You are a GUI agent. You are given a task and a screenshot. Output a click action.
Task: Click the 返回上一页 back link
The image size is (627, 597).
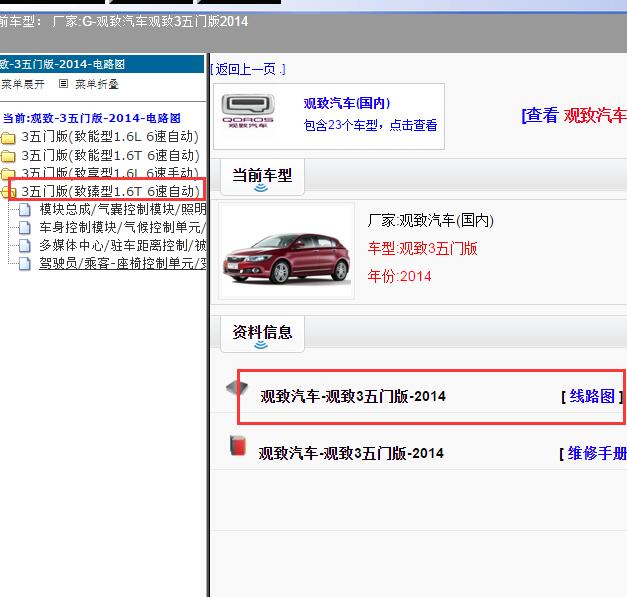pyautogui.click(x=248, y=70)
